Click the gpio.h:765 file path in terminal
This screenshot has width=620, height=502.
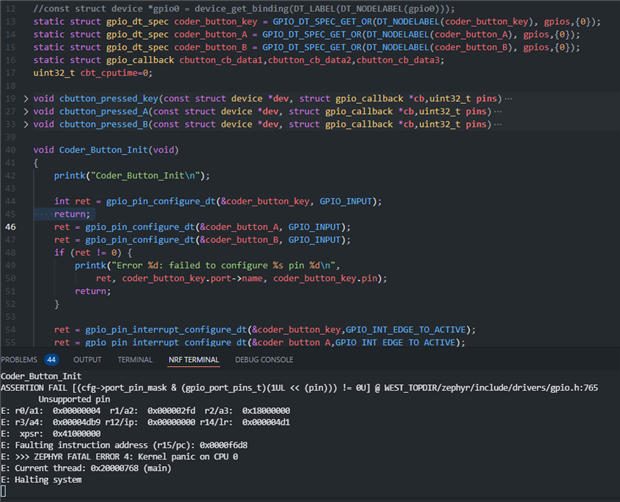pyautogui.click(x=491, y=388)
